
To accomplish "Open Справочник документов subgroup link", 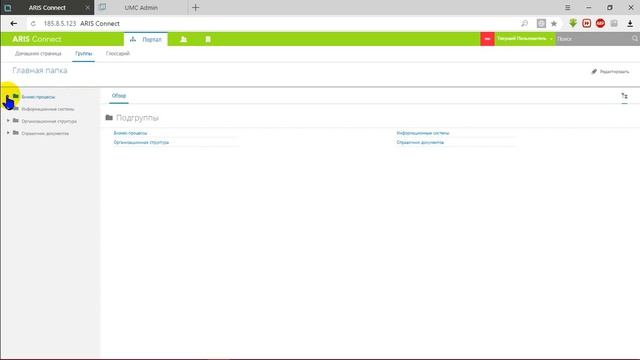I will click(x=420, y=142).
